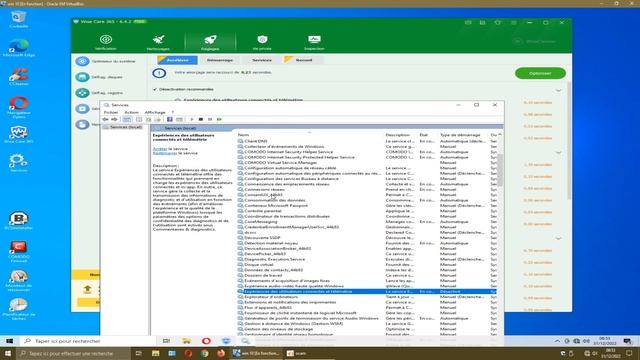Sort services by the Type de démarrage header
The width and height of the screenshot is (640, 360).
460,135
